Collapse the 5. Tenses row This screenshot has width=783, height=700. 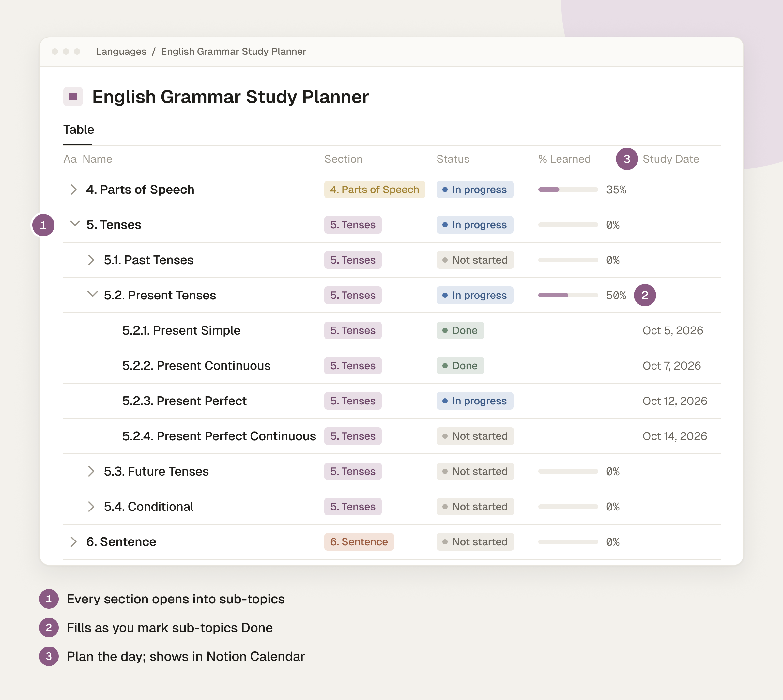75,223
